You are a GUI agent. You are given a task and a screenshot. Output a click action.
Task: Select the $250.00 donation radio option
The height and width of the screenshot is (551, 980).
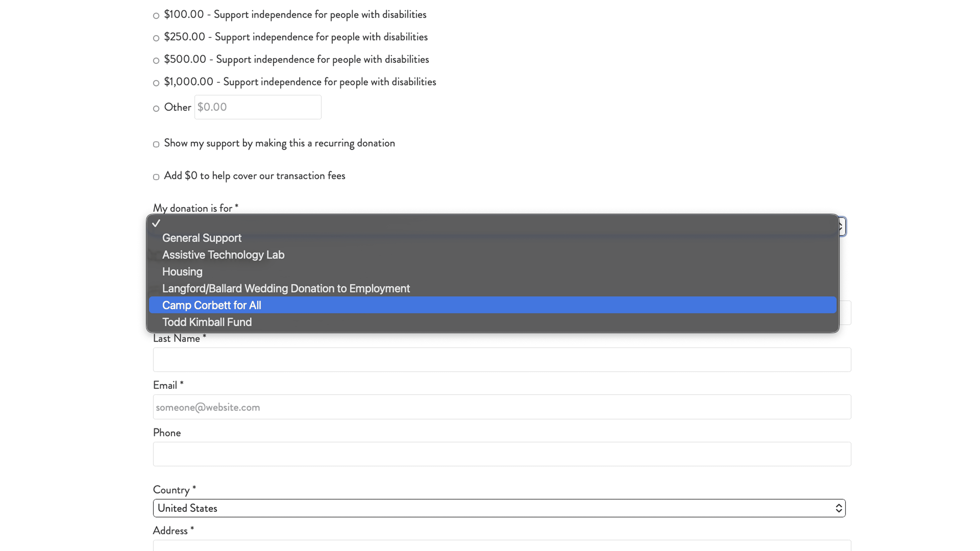point(156,38)
